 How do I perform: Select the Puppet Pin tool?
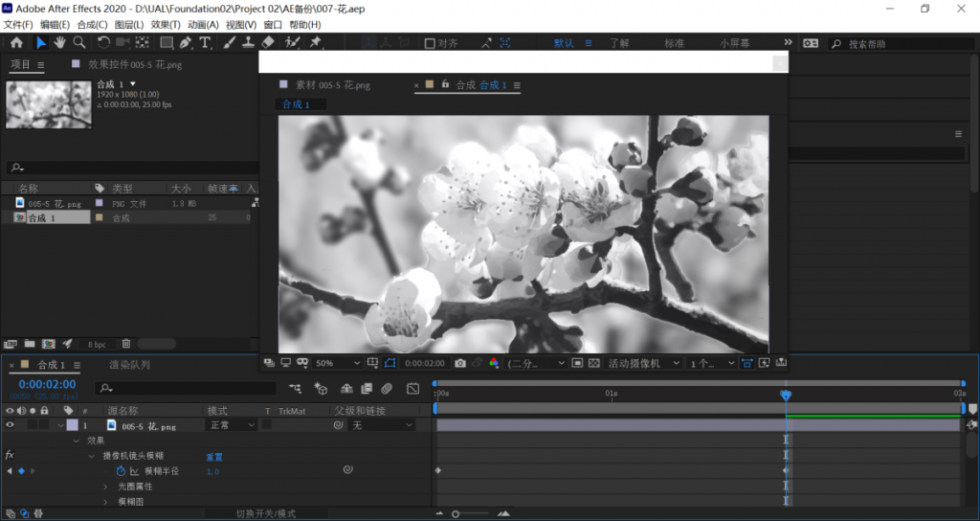point(316,42)
